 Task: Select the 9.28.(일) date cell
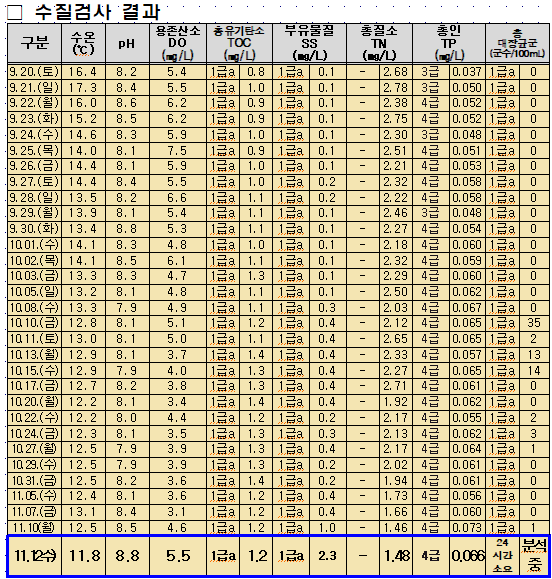point(34,198)
